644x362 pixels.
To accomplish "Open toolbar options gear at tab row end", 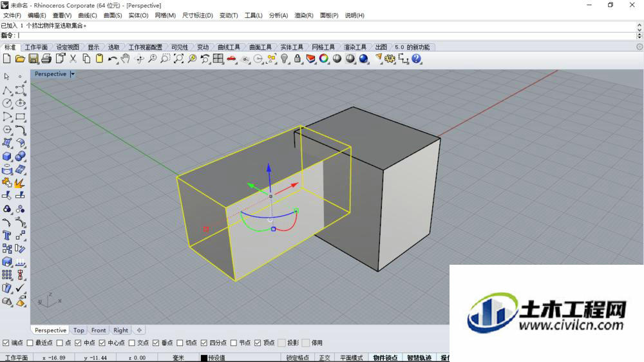I will pyautogui.click(x=639, y=47).
